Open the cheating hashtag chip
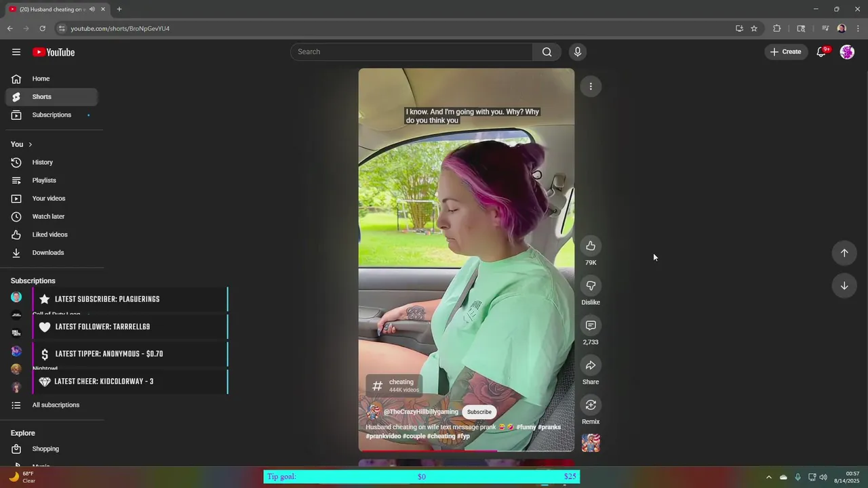The width and height of the screenshot is (868, 488). pyautogui.click(x=394, y=386)
